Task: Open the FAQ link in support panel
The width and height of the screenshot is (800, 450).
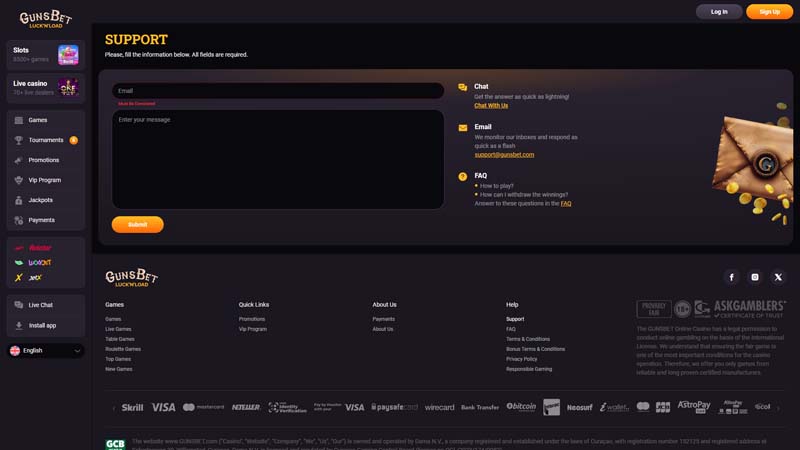Action: point(566,204)
